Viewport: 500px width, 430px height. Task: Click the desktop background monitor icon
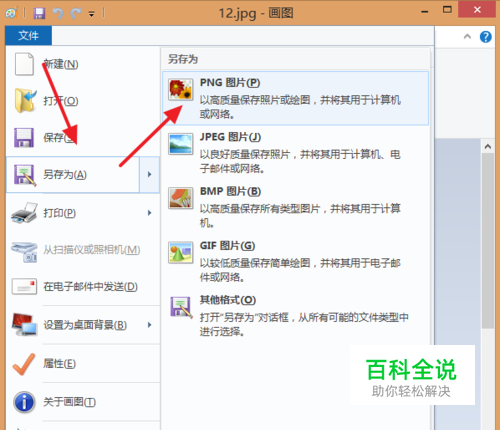click(24, 325)
